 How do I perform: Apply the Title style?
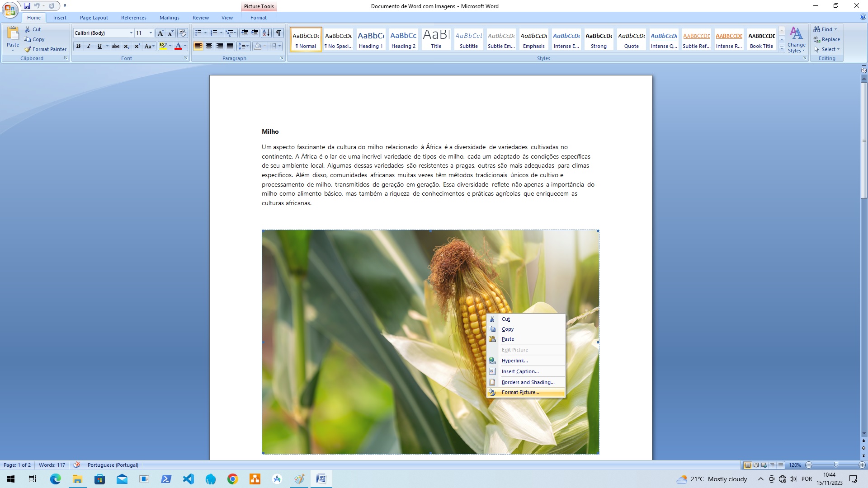tap(436, 39)
